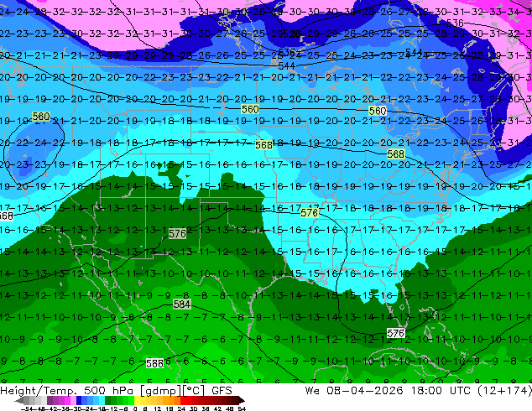The image size is (532, 411).
Task: Click the '-54' value under the color scale
Action: click(x=27, y=409)
